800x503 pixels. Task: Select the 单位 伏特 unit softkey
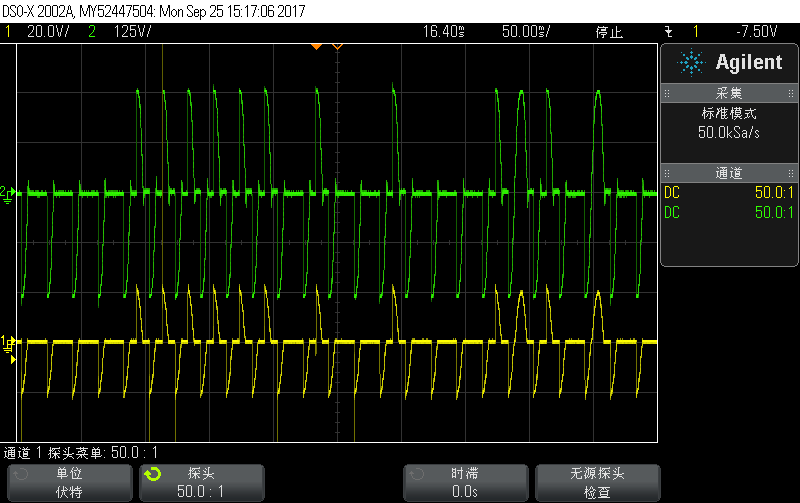tap(69, 483)
